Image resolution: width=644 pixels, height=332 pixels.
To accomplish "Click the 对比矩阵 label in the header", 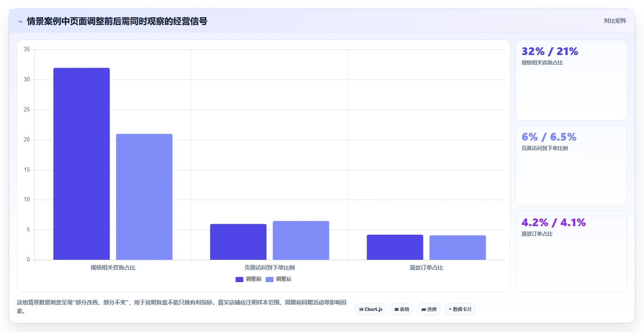I will click(x=615, y=21).
